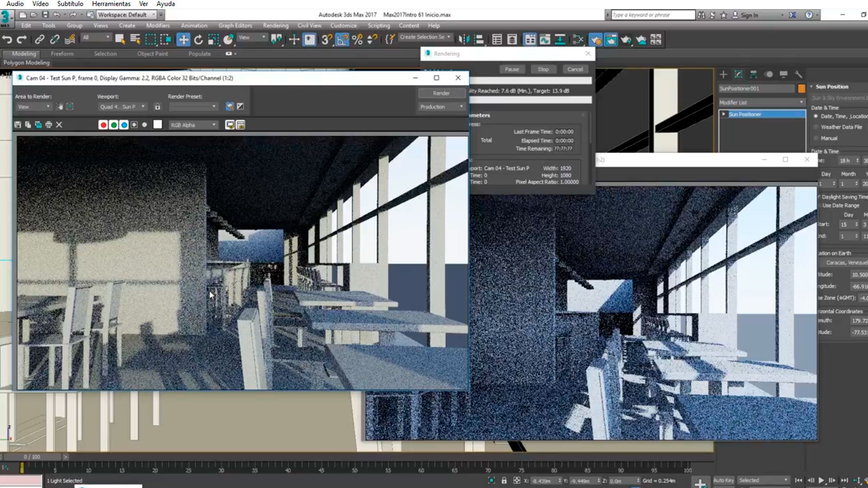Image resolution: width=868 pixels, height=488 pixels.
Task: Open the Modifier List dropdown
Action: click(x=762, y=103)
